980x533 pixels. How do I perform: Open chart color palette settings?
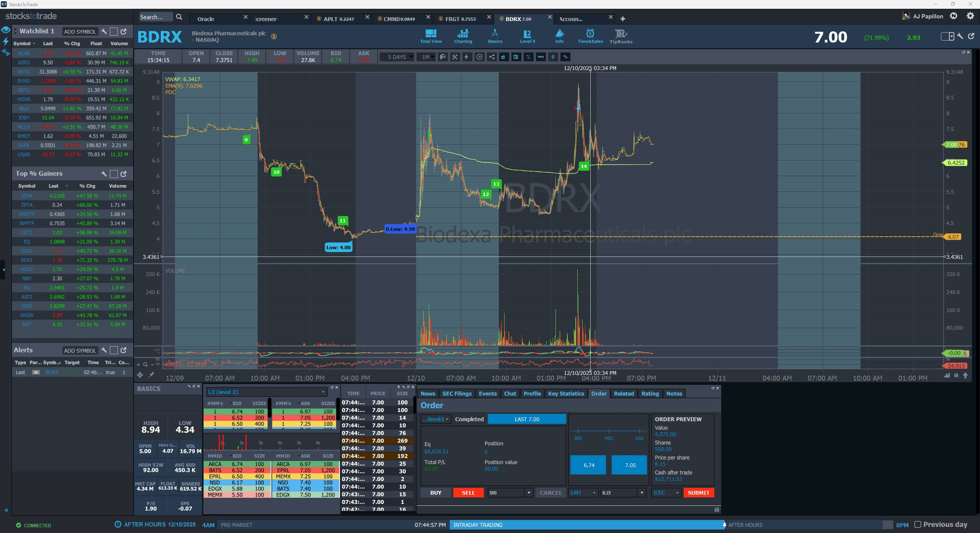443,57
